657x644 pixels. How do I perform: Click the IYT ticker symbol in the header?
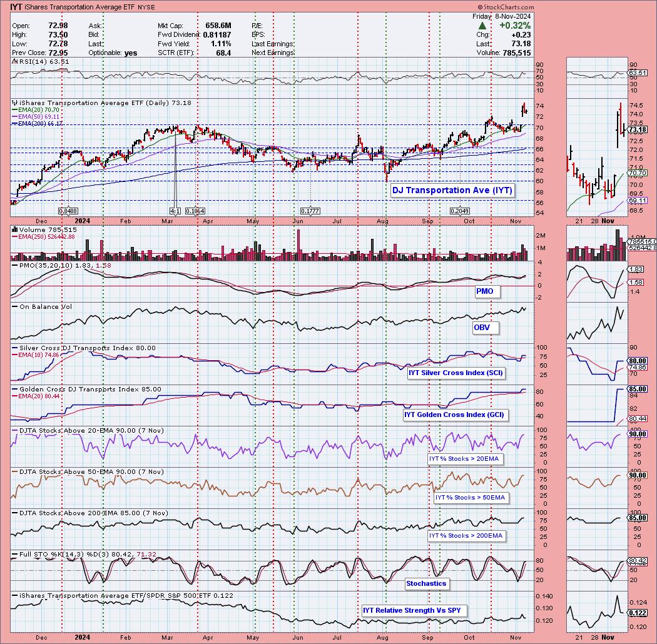coord(16,7)
